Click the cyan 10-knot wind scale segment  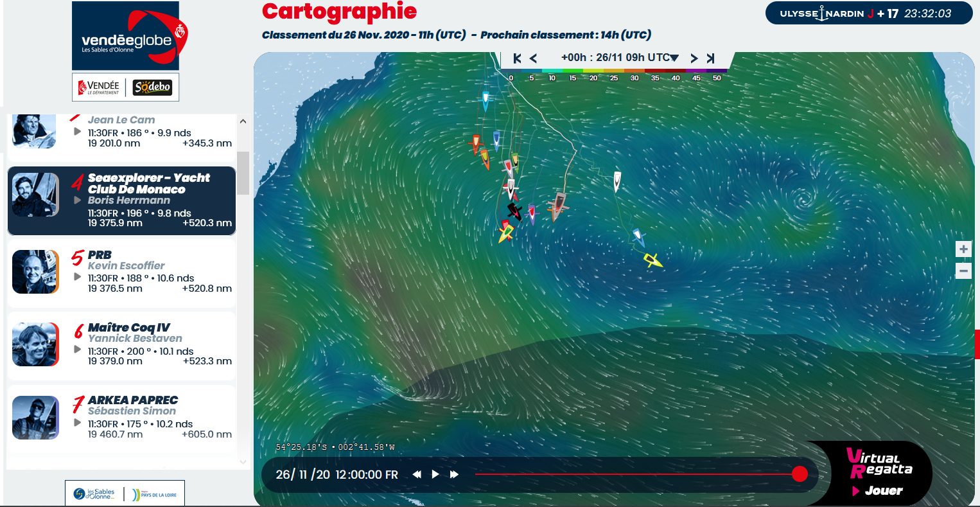[552, 71]
